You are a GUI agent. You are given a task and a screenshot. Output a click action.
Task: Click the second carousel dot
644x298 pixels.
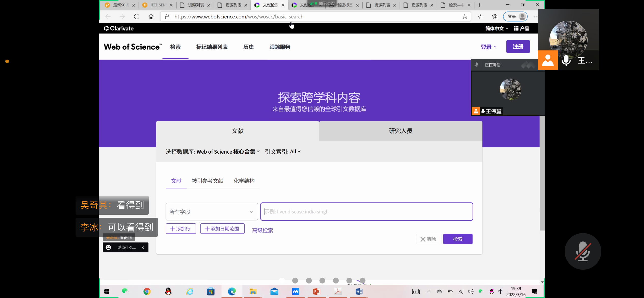coord(295,280)
